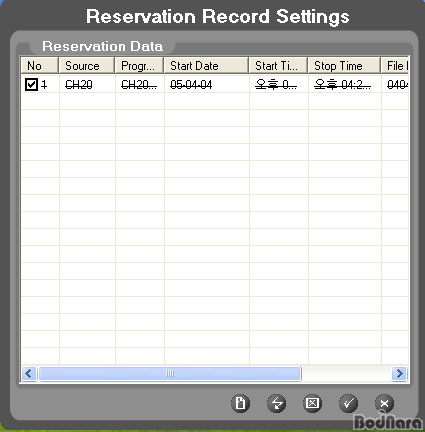
Task: Cancel using the round X button
Action: click(x=384, y=403)
